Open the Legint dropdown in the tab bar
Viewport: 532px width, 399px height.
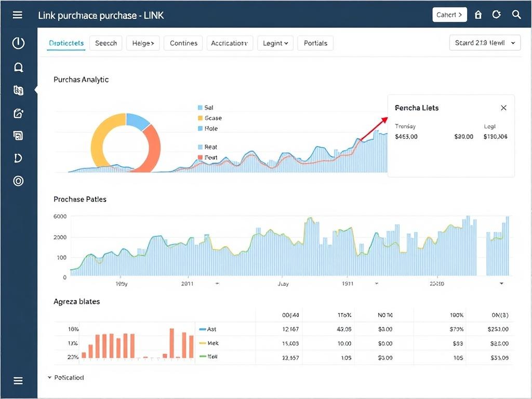click(x=275, y=43)
